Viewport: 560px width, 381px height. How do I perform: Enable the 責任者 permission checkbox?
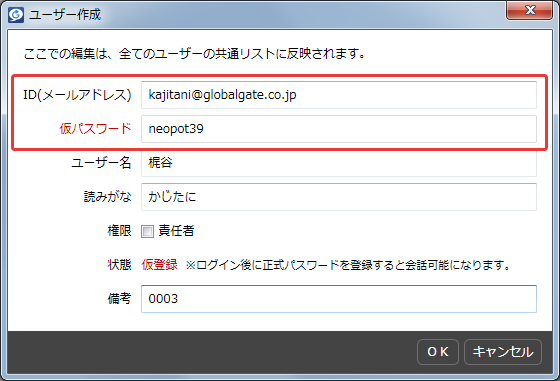point(147,231)
